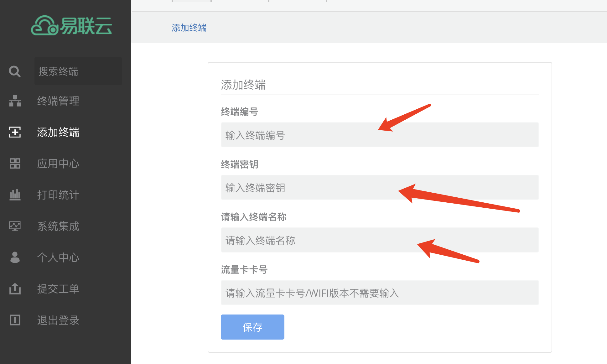
Task: Click the 终端密钥 field label
Action: click(240, 164)
